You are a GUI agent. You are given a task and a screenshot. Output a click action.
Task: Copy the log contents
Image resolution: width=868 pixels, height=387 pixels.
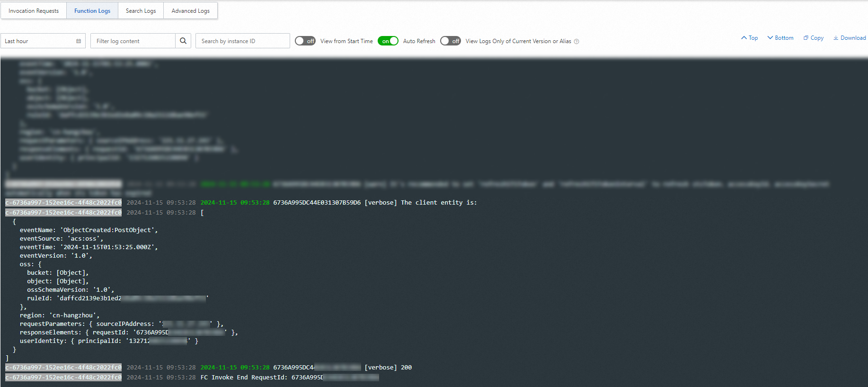pyautogui.click(x=814, y=38)
